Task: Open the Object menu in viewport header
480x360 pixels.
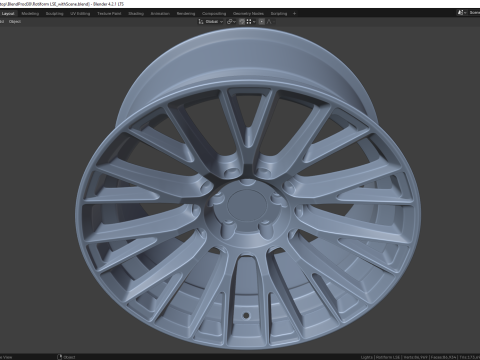Action: tap(15, 22)
